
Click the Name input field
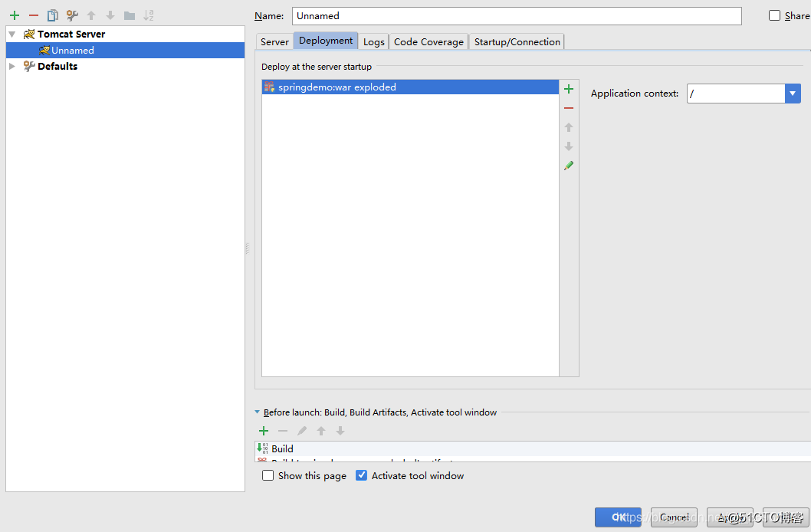pyautogui.click(x=517, y=16)
